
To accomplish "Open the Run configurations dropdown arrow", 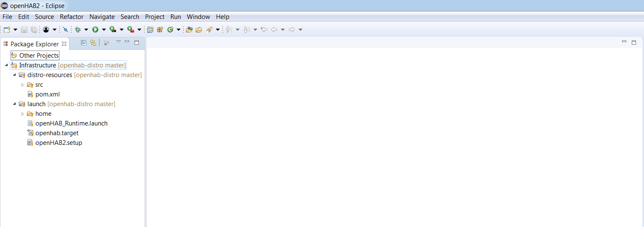I will [104, 29].
